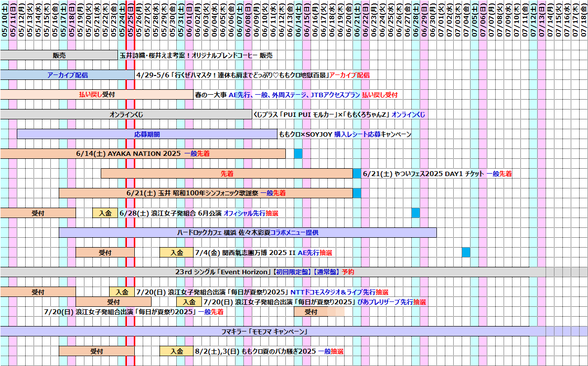Screen dimensions: 588x366
Task: Click blue event marker in 6月公演 row
Action: (x=416, y=213)
